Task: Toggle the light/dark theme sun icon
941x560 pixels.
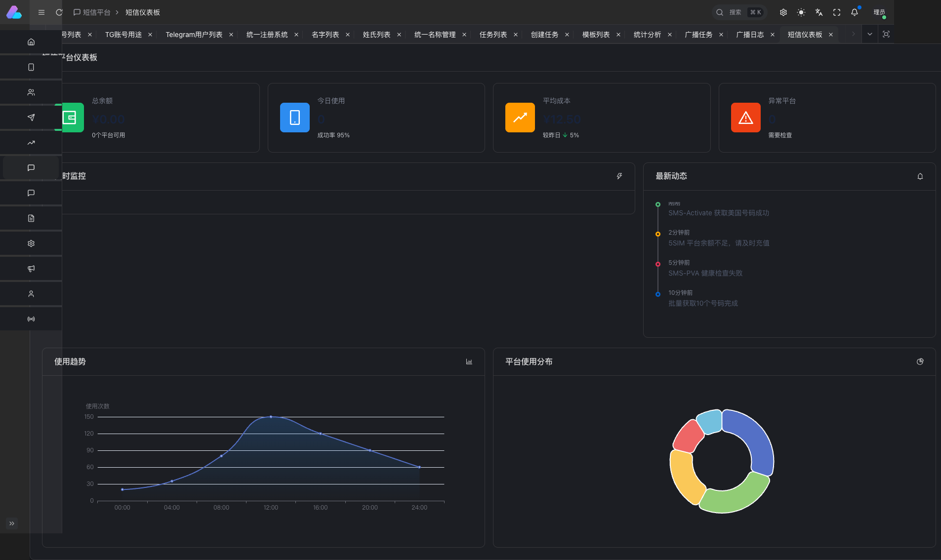Action: (x=801, y=12)
